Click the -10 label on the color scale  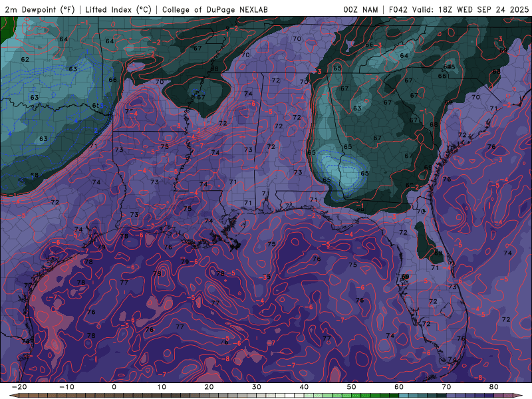[x=66, y=387]
